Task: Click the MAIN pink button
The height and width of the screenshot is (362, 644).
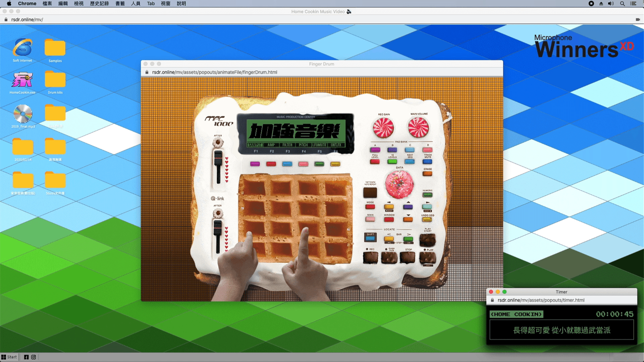Action: [x=370, y=219]
